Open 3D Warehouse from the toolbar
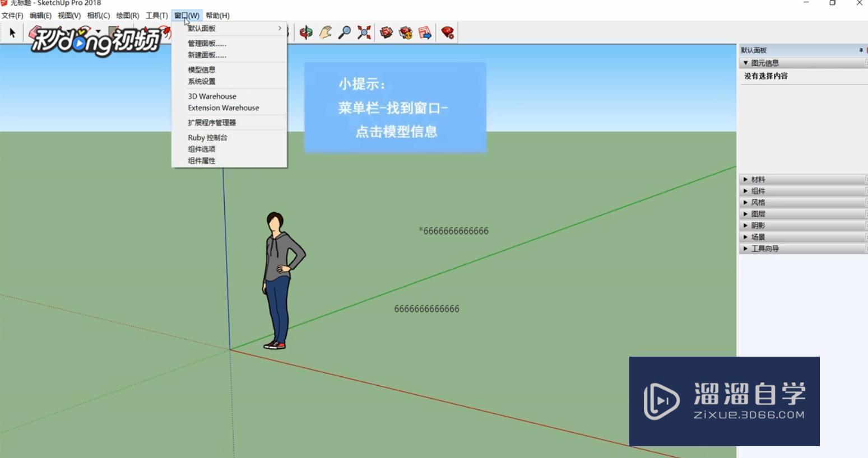This screenshot has height=458, width=868. click(387, 32)
